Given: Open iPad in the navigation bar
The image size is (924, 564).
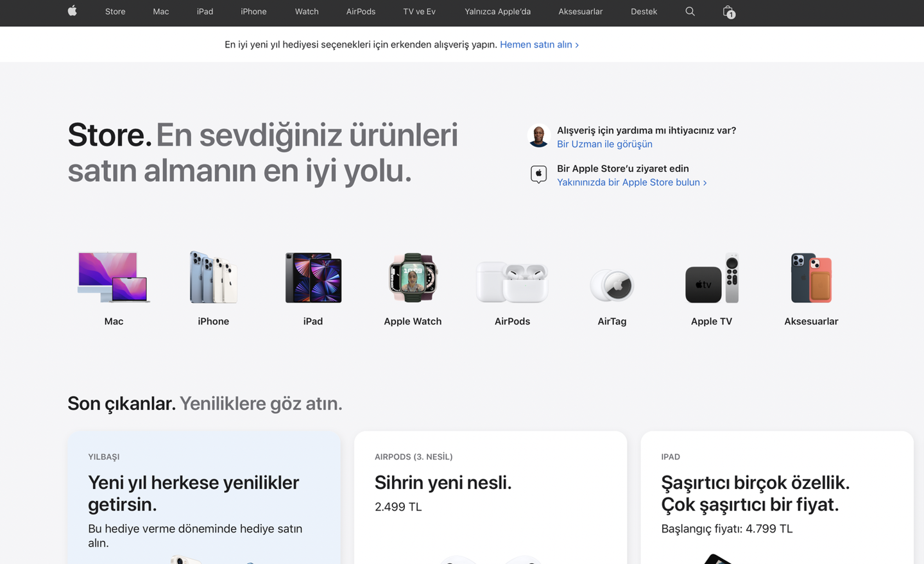Looking at the screenshot, I should (205, 12).
